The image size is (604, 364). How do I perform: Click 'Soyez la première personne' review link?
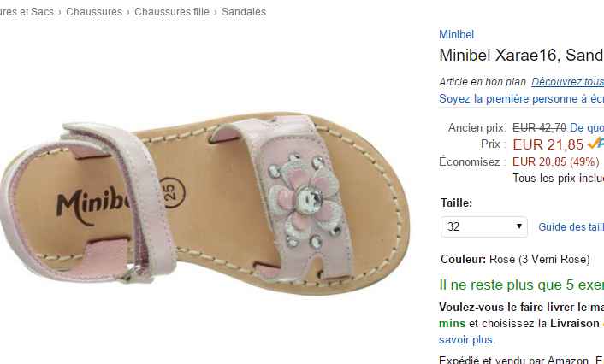pyautogui.click(x=521, y=99)
